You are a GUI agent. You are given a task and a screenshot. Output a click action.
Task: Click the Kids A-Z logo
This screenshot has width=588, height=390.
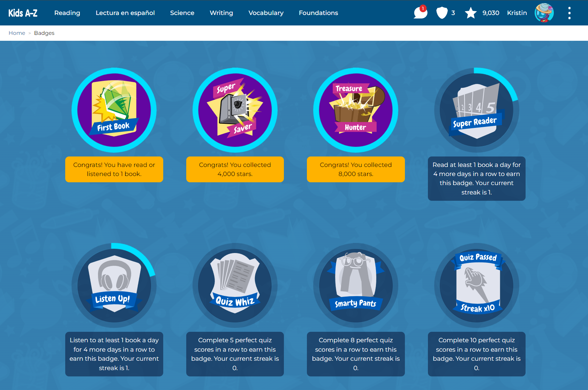coord(23,13)
